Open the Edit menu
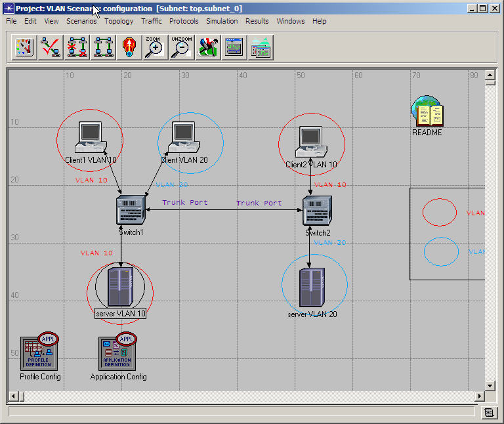This screenshot has height=424, width=504. point(31,21)
